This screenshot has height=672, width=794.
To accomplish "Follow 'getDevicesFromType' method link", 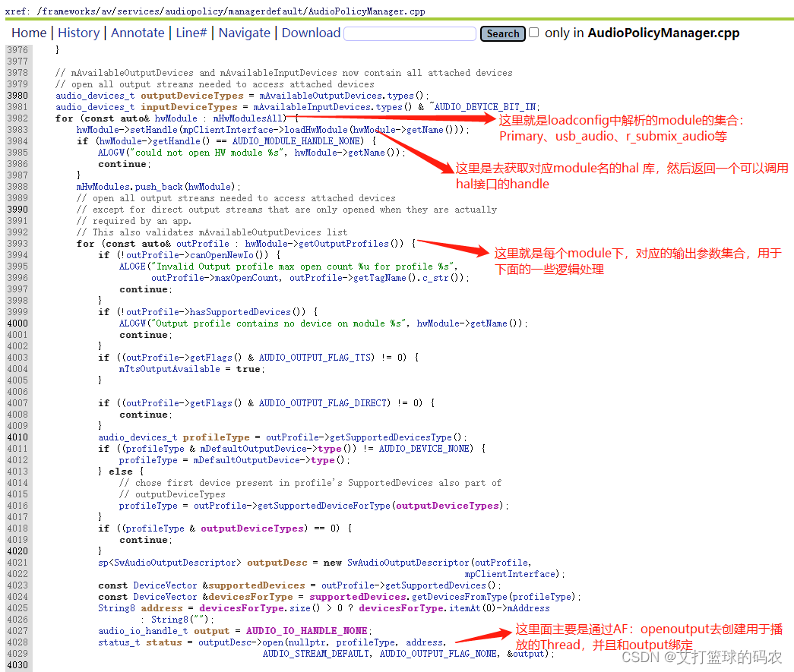I will [460, 597].
